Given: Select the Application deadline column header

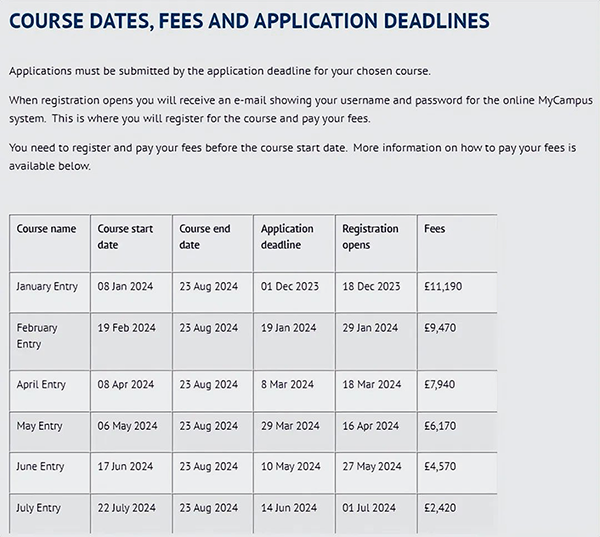Looking at the screenshot, I should 288,236.
